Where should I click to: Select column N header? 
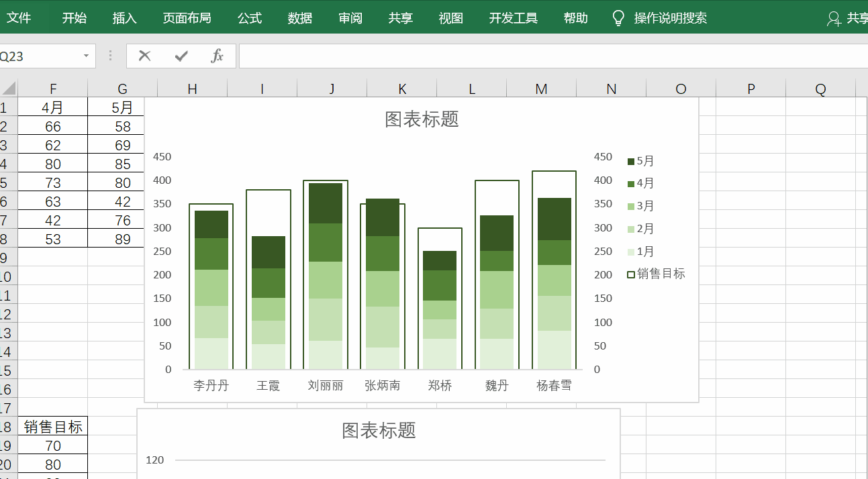(x=611, y=89)
